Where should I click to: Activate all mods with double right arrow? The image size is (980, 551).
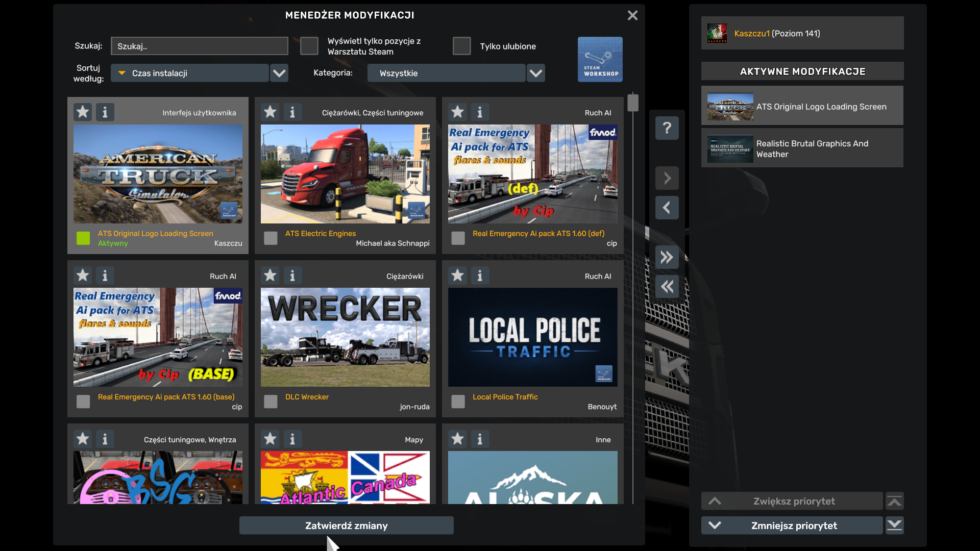[667, 257]
